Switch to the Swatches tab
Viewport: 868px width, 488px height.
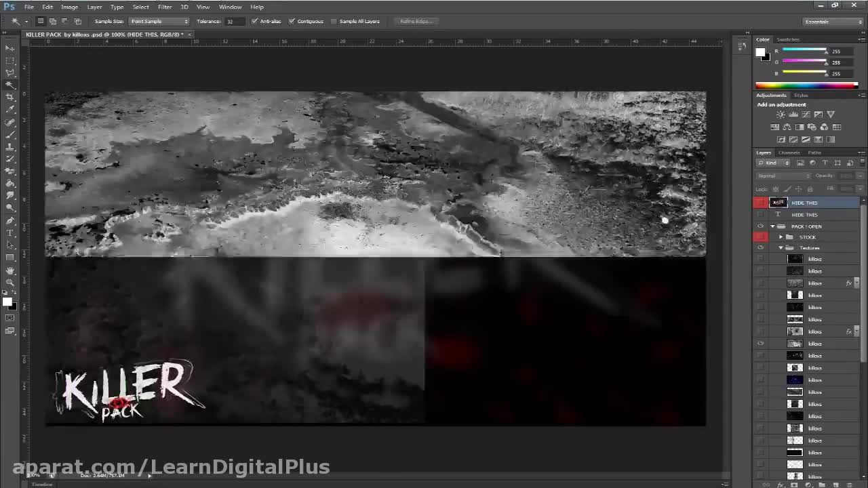[788, 39]
